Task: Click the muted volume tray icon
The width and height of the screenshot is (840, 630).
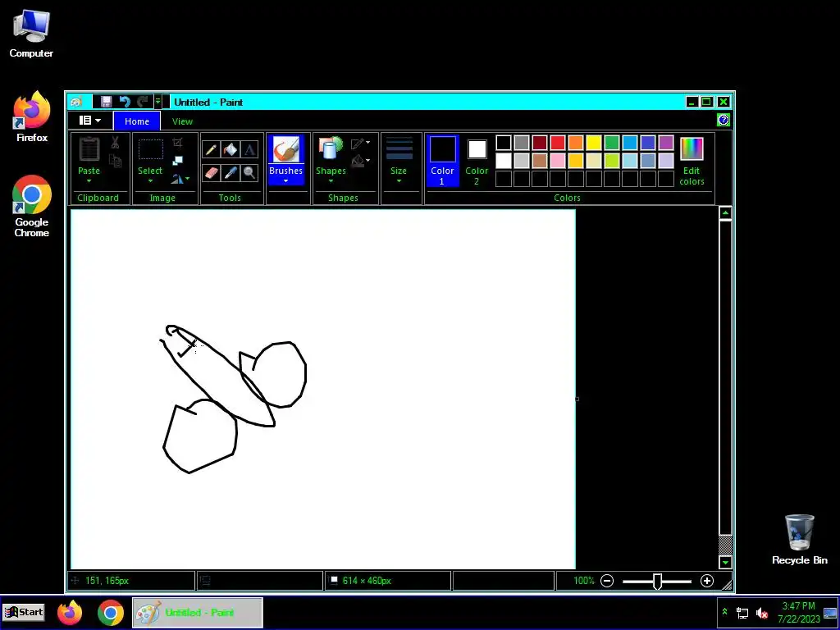Action: [x=761, y=613]
